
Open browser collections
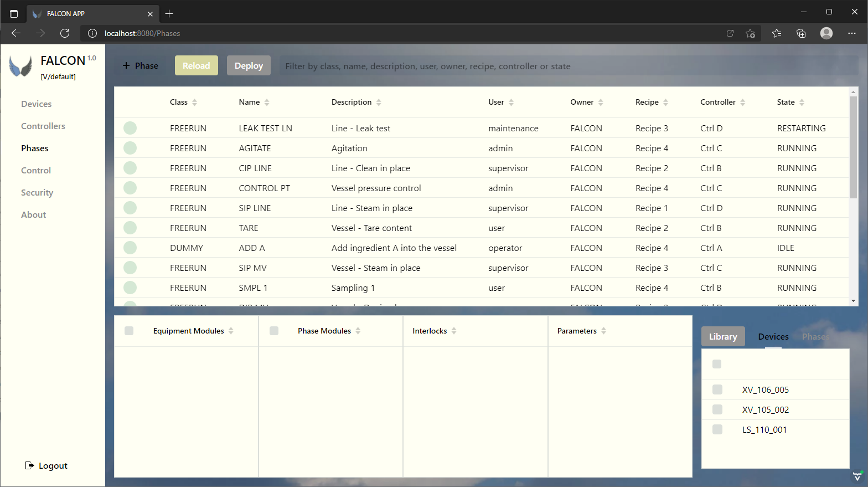coord(801,33)
